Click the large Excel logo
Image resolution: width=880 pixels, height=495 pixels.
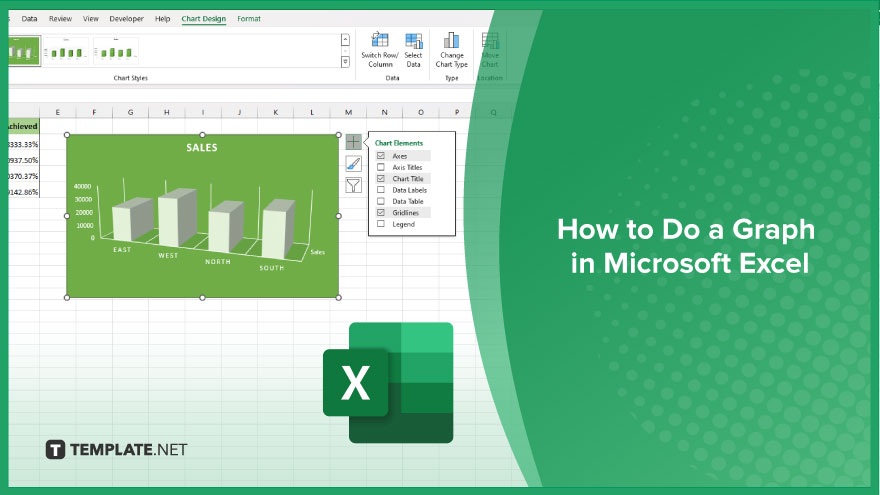[x=388, y=383]
